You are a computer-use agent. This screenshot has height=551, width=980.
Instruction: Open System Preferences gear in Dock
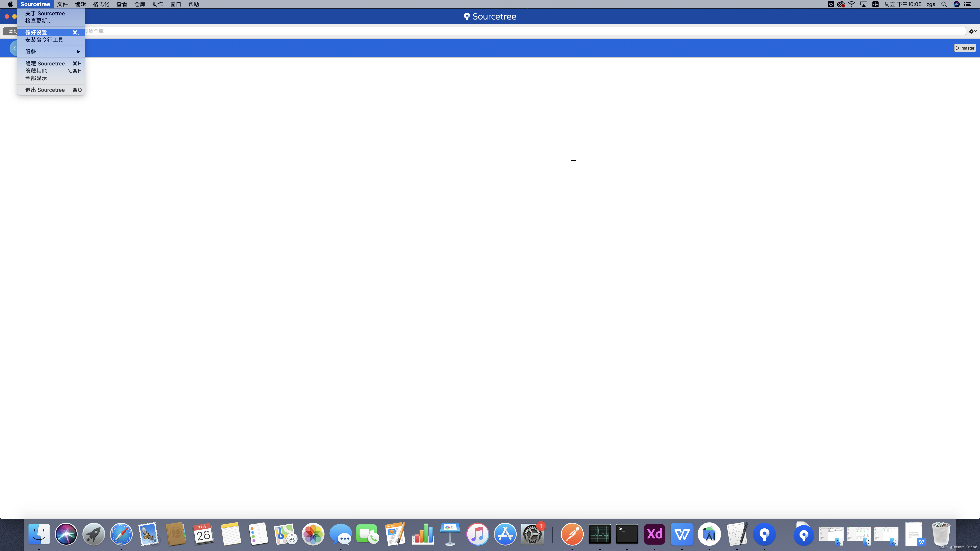(x=532, y=534)
